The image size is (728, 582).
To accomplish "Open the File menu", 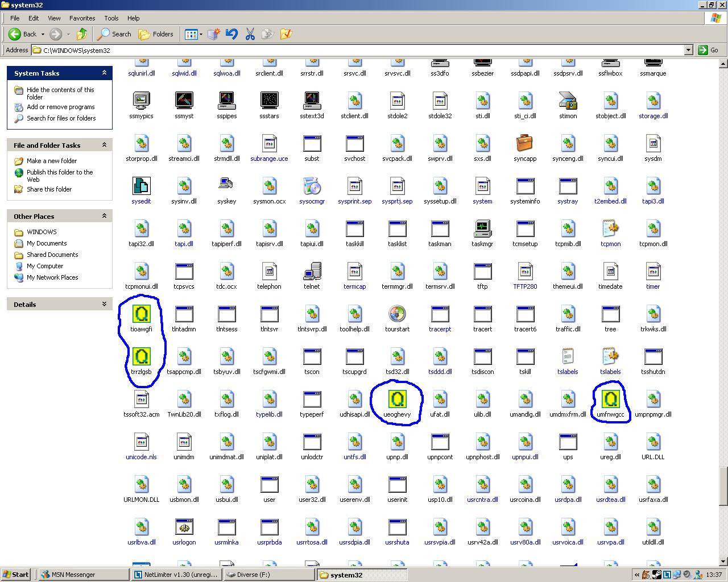I will tap(15, 18).
